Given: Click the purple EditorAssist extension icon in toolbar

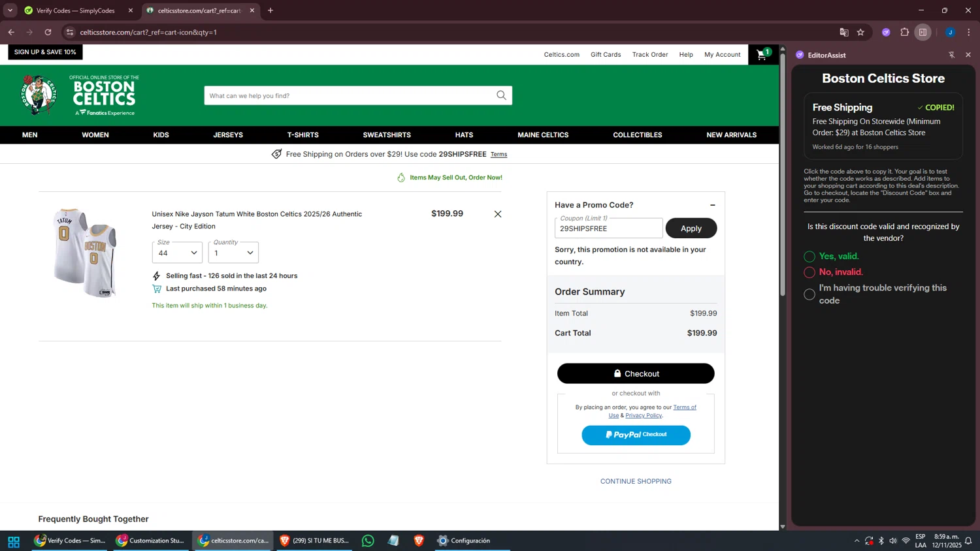Looking at the screenshot, I should pos(886,32).
